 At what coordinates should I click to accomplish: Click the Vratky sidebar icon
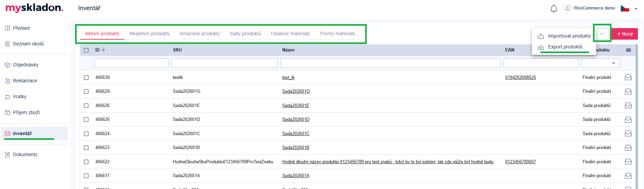(x=7, y=97)
